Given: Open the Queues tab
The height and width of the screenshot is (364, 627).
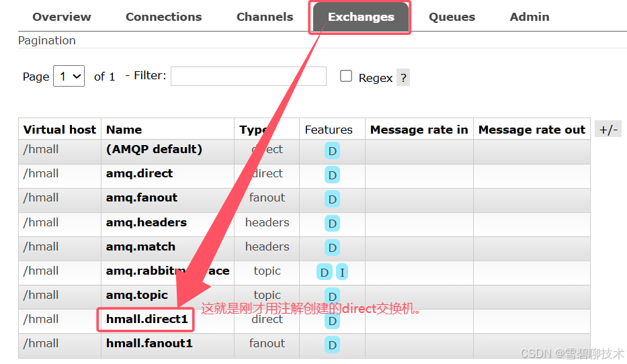Looking at the screenshot, I should [x=452, y=17].
